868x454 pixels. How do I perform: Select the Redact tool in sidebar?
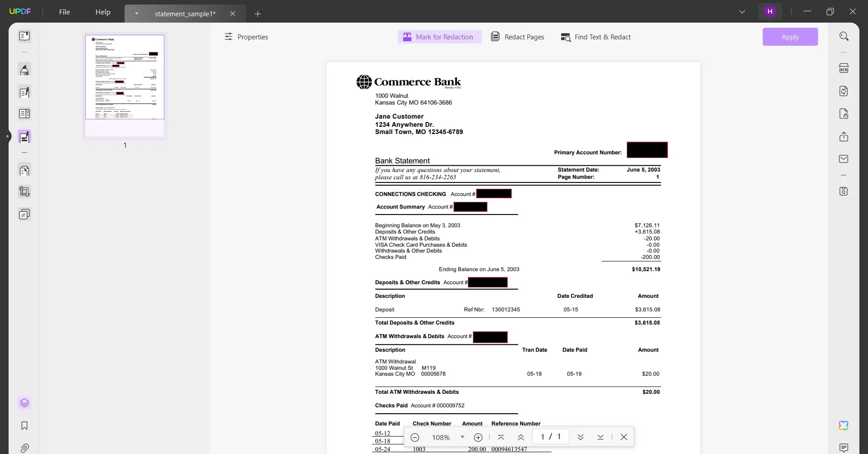(24, 137)
